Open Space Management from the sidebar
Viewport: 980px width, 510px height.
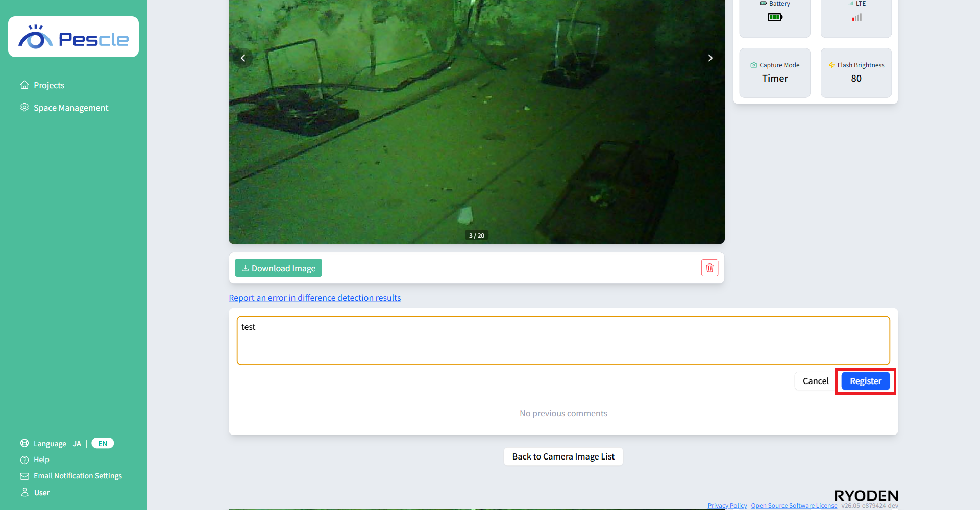[71, 108]
